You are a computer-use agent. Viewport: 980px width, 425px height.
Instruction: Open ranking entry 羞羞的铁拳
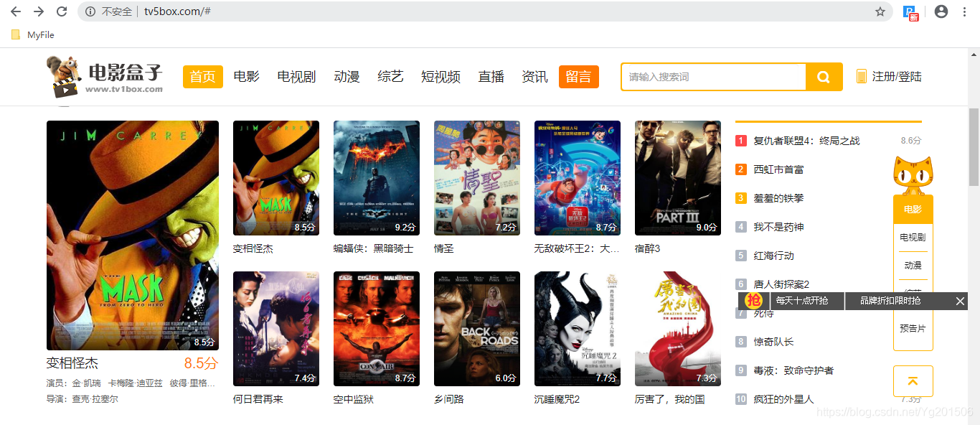(x=778, y=198)
